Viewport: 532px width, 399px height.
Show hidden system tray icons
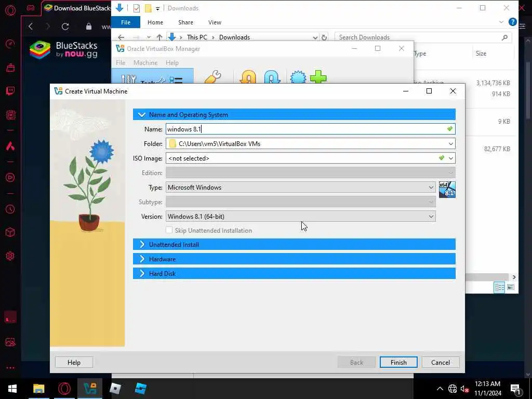[440, 389]
